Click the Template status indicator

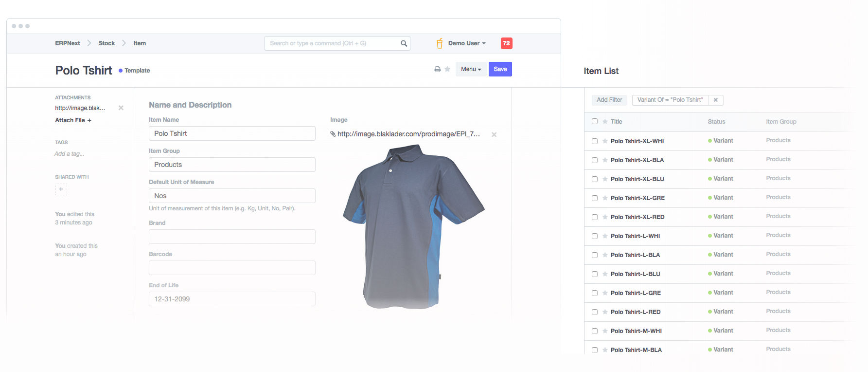click(134, 71)
